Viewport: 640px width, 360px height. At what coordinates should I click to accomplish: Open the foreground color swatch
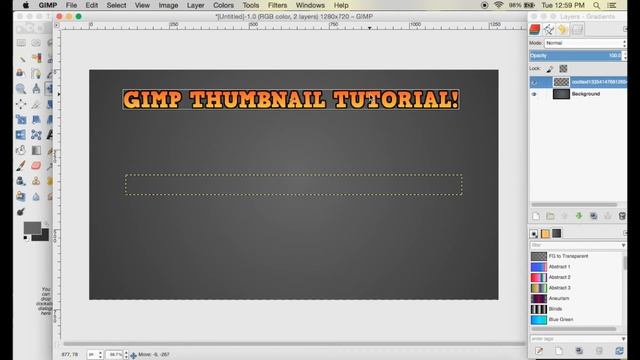tap(31, 227)
